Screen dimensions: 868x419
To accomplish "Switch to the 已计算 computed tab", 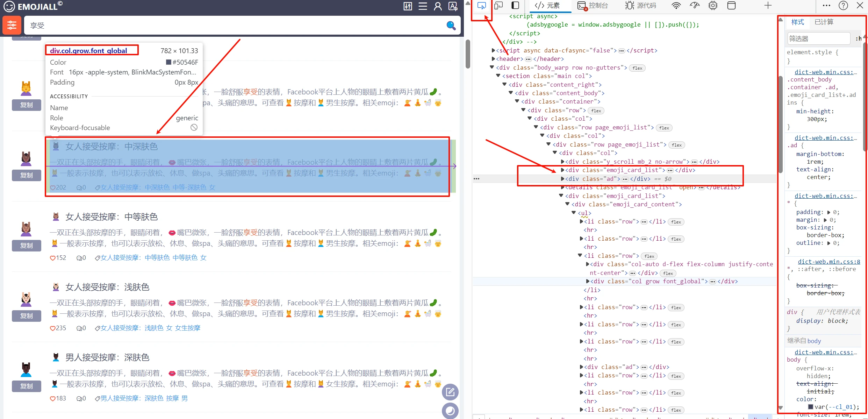I will pos(824,22).
